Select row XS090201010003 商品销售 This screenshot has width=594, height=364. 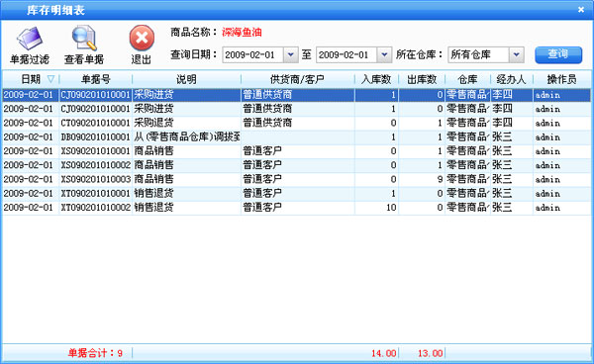pos(296,179)
